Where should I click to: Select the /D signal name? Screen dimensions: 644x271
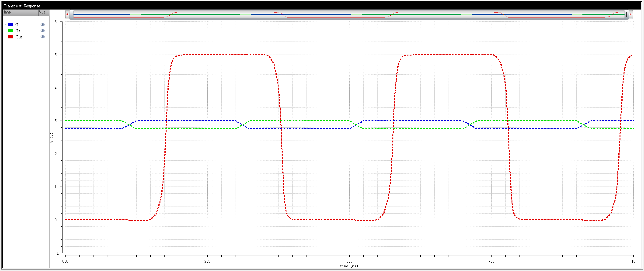[x=17, y=25]
